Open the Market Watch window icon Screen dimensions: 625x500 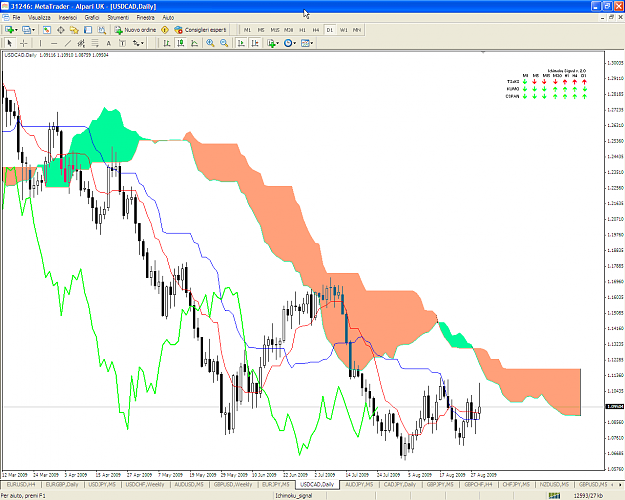[x=47, y=30]
